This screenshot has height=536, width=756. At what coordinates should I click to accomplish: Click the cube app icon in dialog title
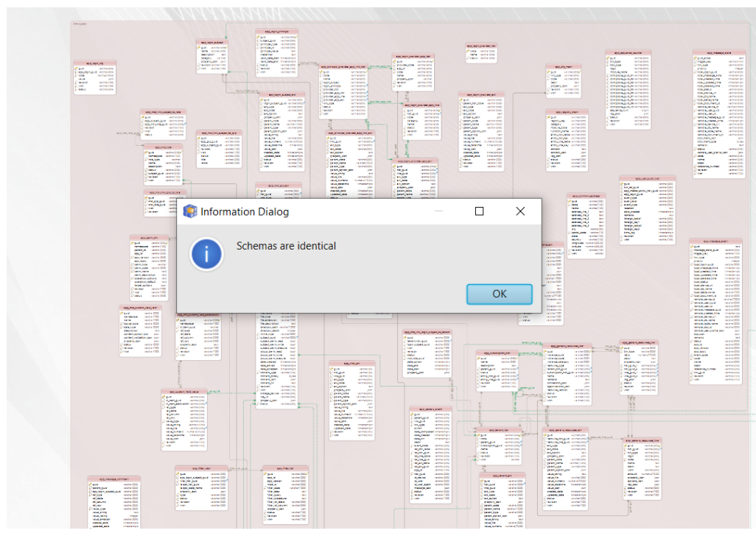190,211
